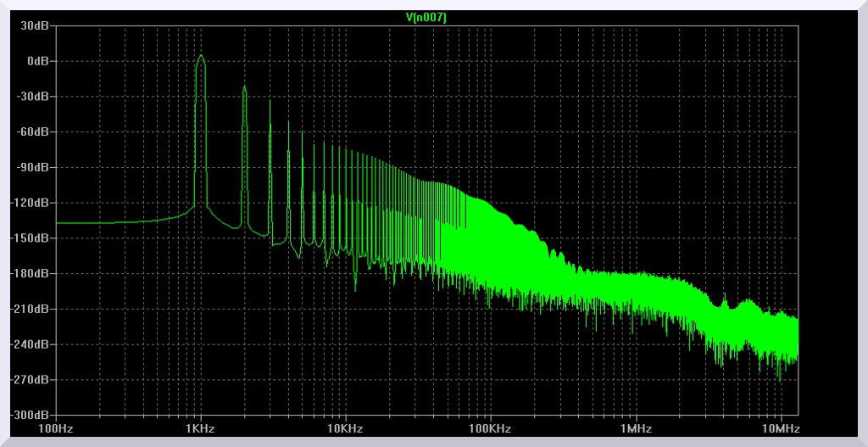Click the -210dB vertical axis label
Viewport: 868px width, 447px height.
tap(30, 309)
